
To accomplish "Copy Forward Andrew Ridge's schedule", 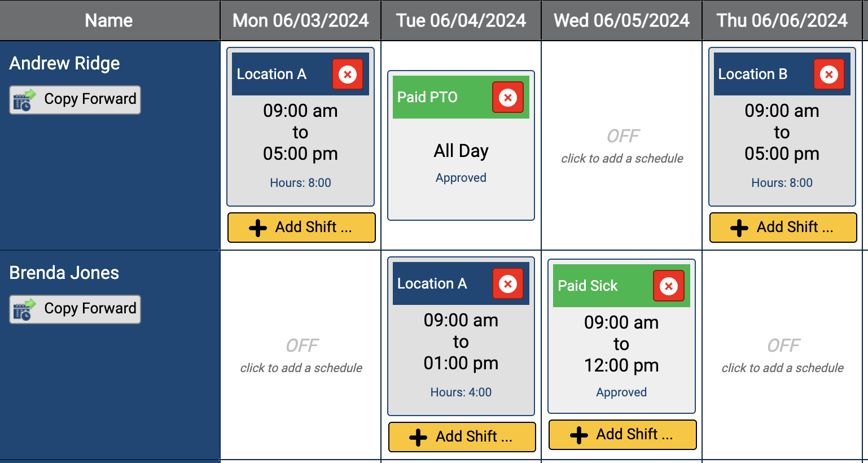I will click(74, 99).
